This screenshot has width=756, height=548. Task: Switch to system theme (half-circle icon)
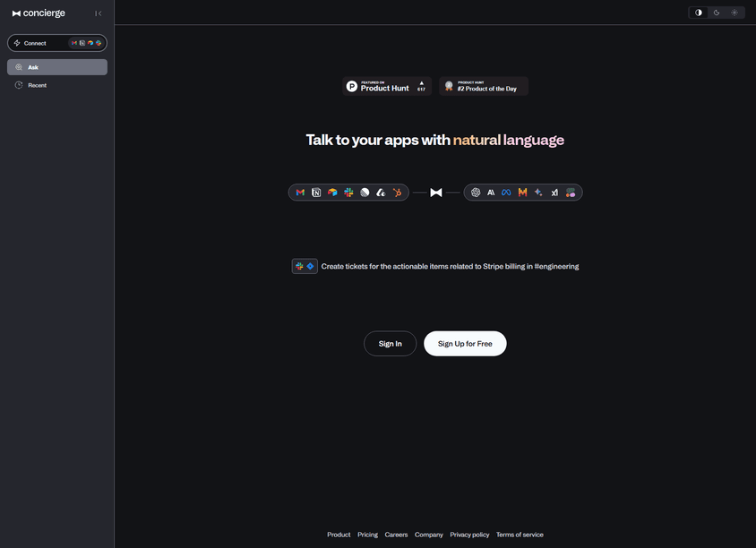coord(698,13)
